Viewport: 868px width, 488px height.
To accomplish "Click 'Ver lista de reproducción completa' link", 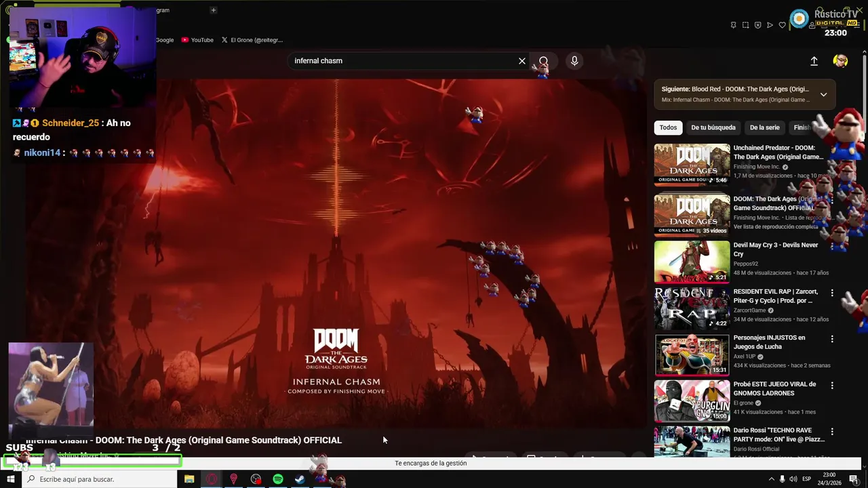I will [x=776, y=227].
